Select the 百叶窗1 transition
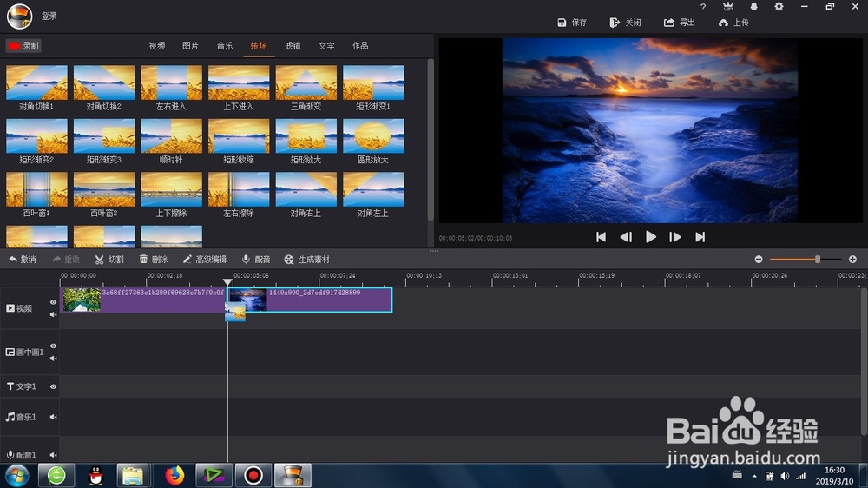This screenshot has height=488, width=868. (36, 189)
